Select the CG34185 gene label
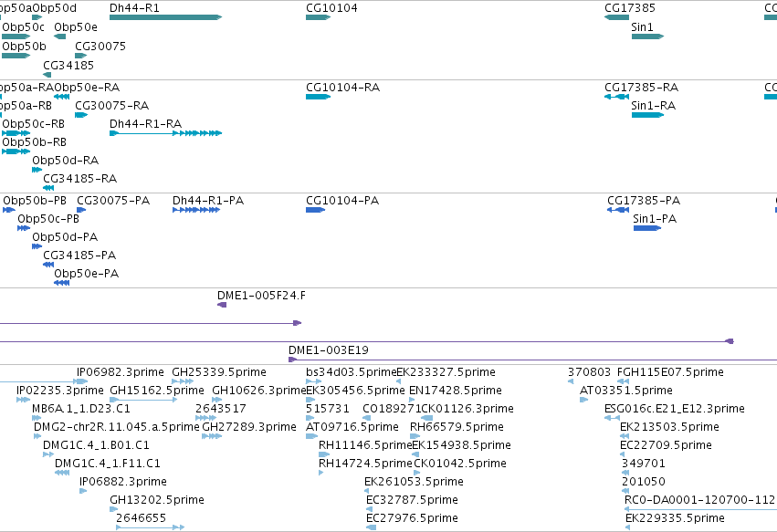The width and height of the screenshot is (777, 532). [x=68, y=66]
